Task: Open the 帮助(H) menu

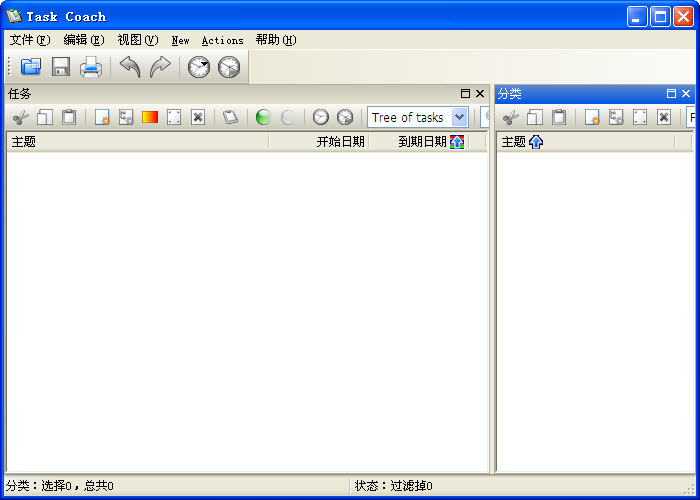Action: click(276, 40)
